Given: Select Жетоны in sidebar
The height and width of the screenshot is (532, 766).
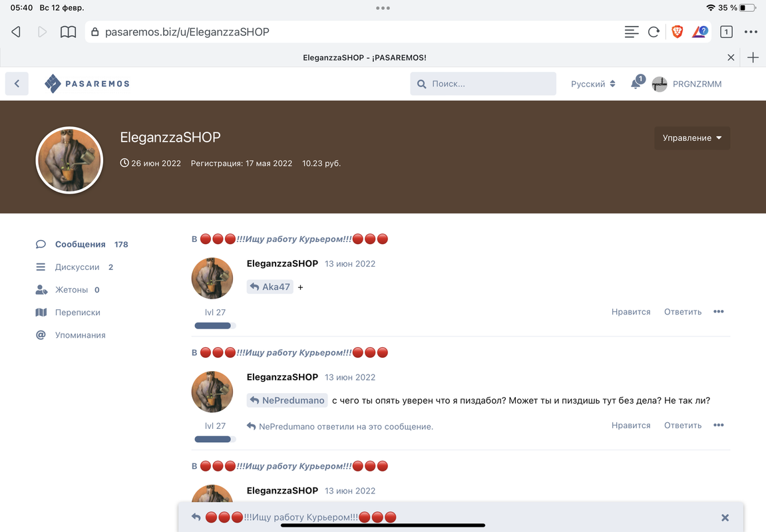Looking at the screenshot, I should [67, 290].
